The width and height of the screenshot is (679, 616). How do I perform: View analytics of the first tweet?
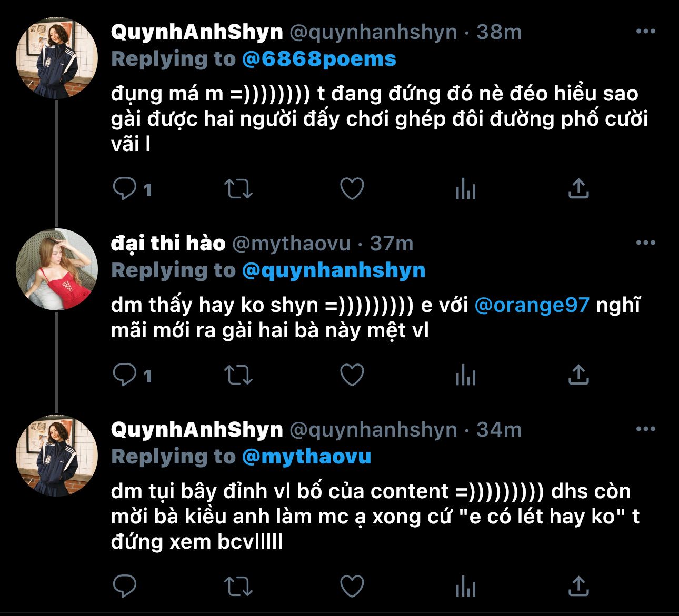click(466, 189)
